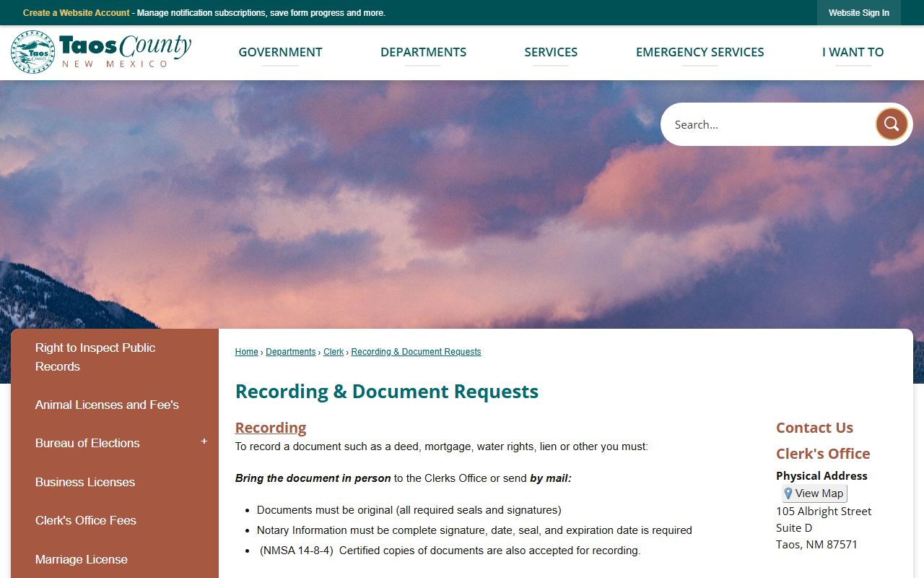Go to Home breadcrumb link

[246, 352]
